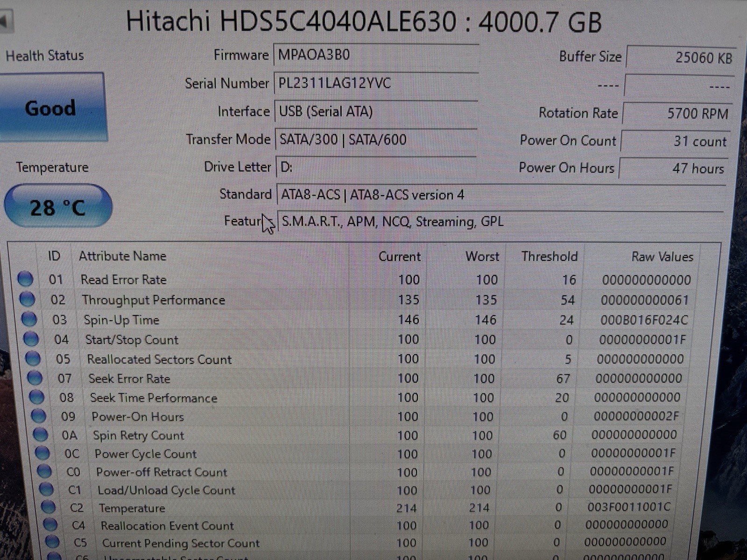Select the Power-off Retract Count attribute
Image resolution: width=747 pixels, height=560 pixels.
162,472
